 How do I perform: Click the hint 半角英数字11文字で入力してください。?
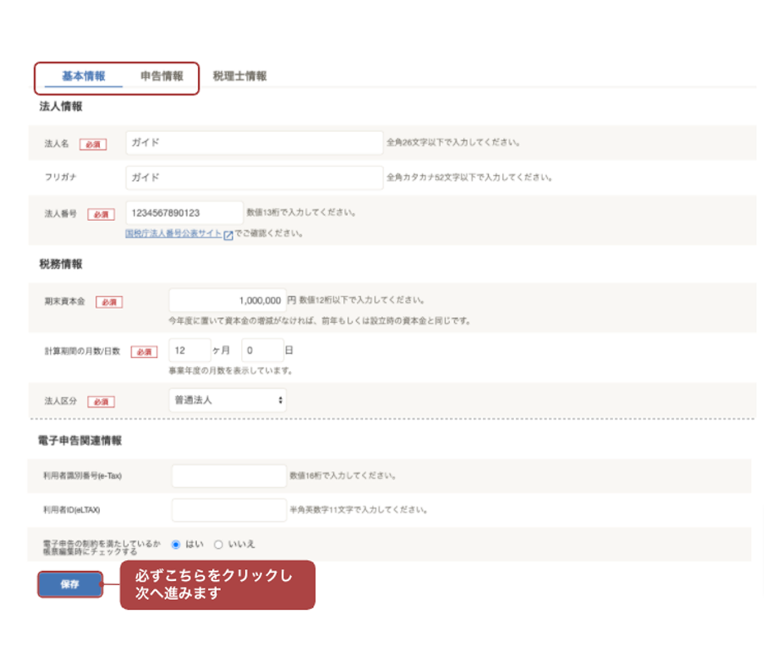pyautogui.click(x=359, y=510)
